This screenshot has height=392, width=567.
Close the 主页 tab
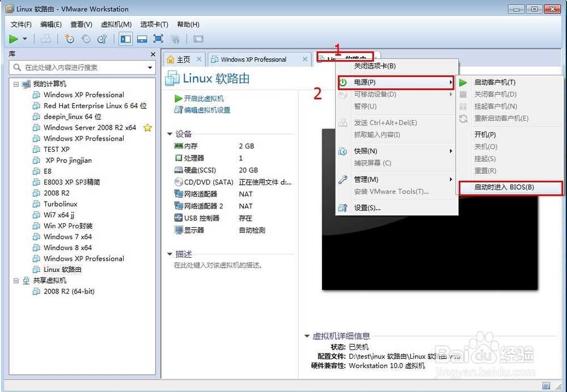199,59
